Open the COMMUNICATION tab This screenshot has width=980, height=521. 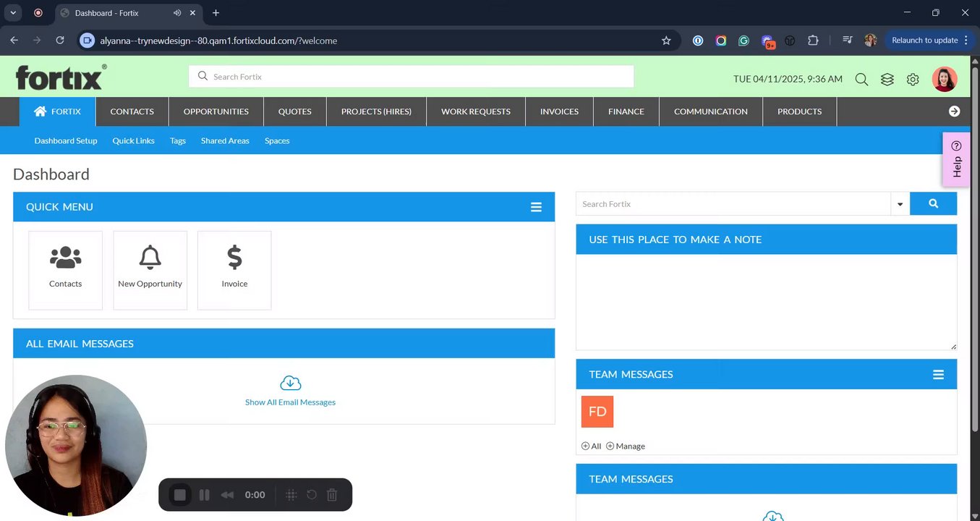tap(711, 111)
